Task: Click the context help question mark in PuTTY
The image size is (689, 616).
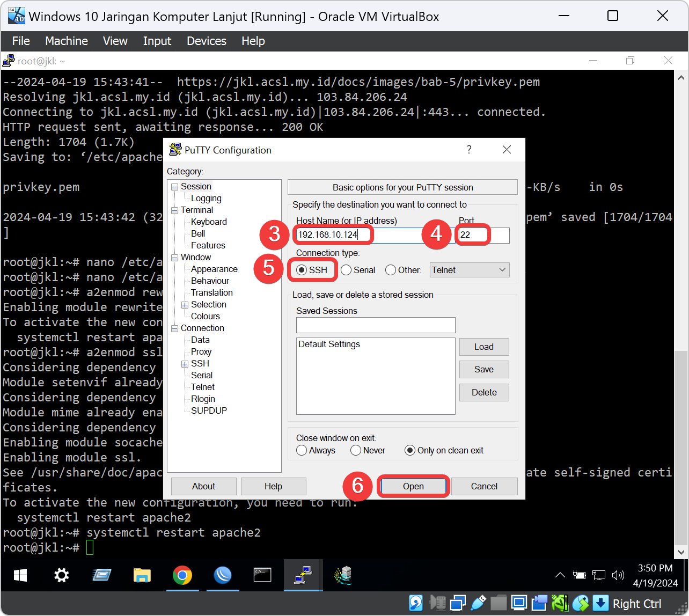Action: click(x=469, y=150)
